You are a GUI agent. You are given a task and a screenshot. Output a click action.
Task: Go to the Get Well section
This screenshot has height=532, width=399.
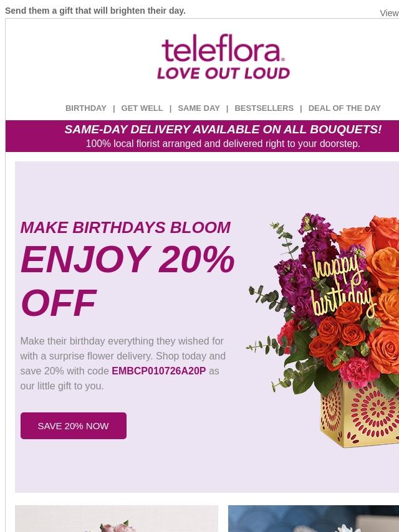pos(142,108)
